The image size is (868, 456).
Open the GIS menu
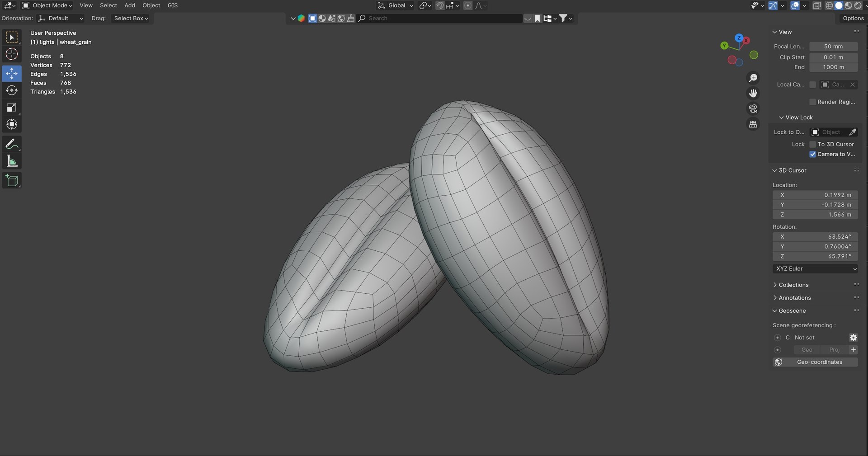click(x=173, y=5)
